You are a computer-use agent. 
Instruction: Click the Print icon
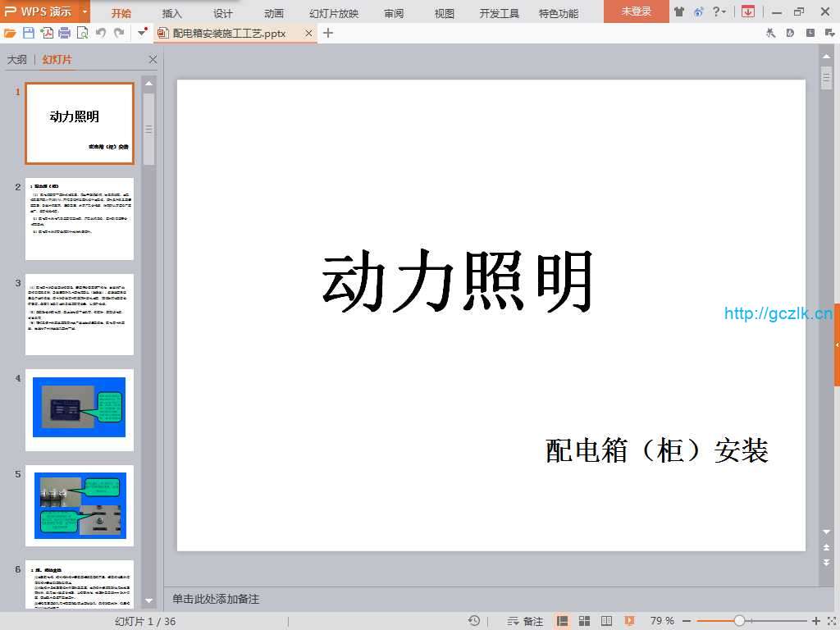(64, 33)
